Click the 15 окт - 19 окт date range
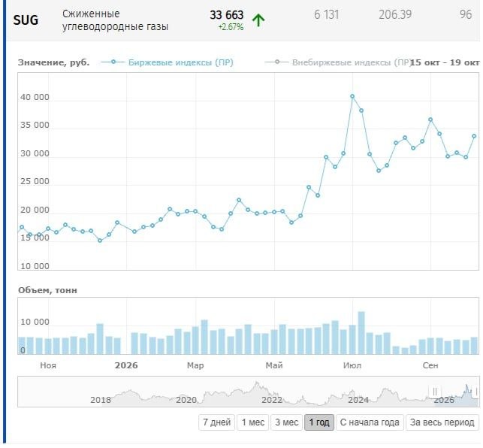 (x=445, y=62)
